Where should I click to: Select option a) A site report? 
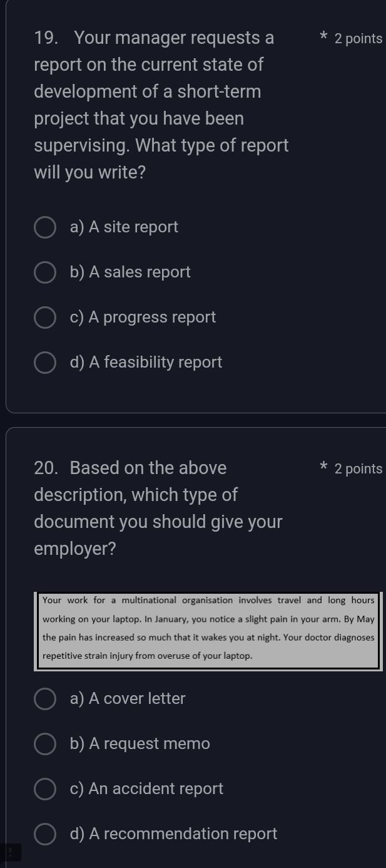44,227
